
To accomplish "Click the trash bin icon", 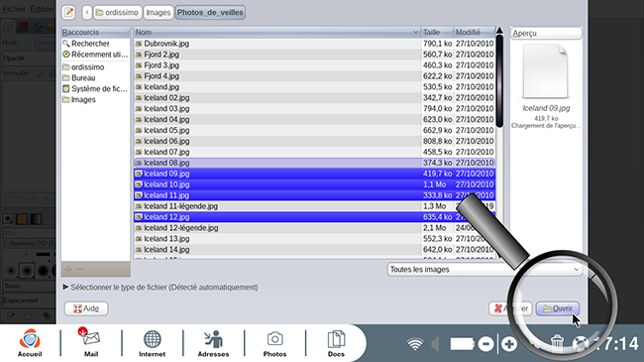I will [x=557, y=343].
